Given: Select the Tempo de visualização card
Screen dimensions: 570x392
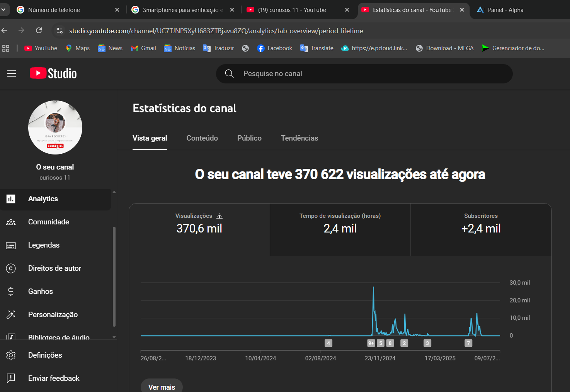Looking at the screenshot, I should click(x=340, y=229).
